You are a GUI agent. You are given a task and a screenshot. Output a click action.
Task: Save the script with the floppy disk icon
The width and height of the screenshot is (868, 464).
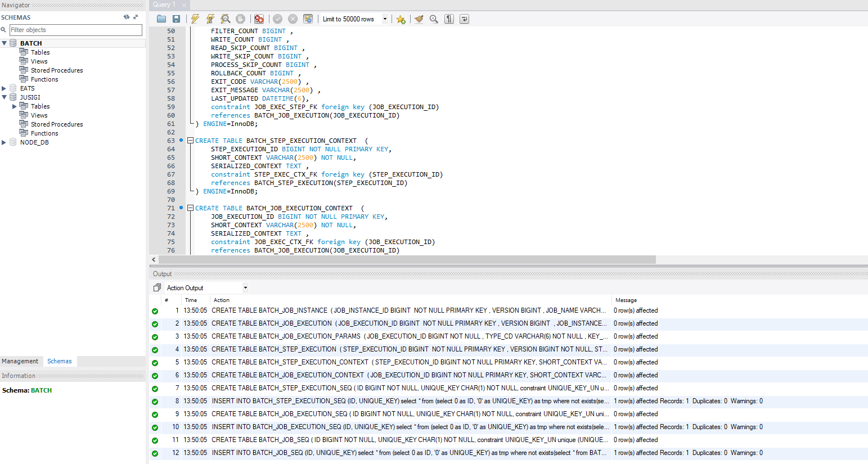pos(176,19)
